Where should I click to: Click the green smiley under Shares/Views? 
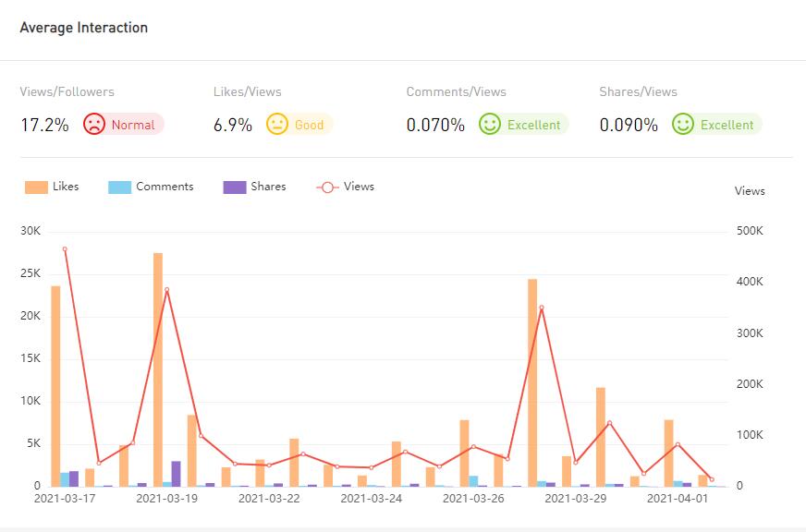pos(683,124)
